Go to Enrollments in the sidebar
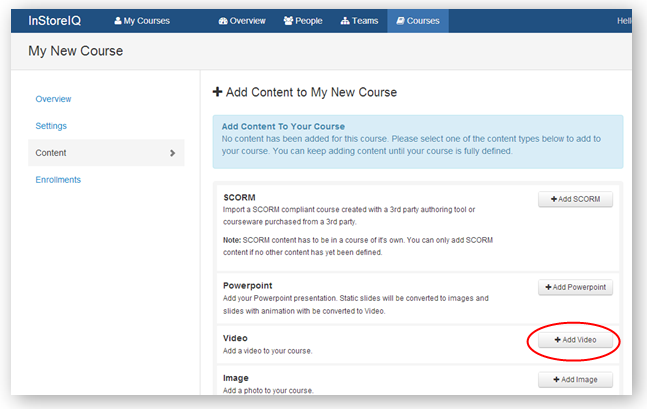 pyautogui.click(x=58, y=180)
